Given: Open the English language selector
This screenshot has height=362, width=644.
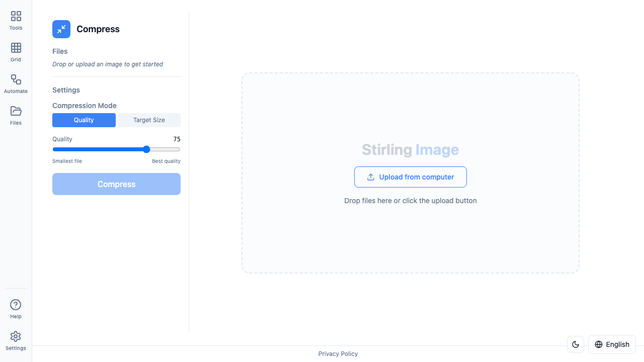Looking at the screenshot, I should pyautogui.click(x=612, y=344).
